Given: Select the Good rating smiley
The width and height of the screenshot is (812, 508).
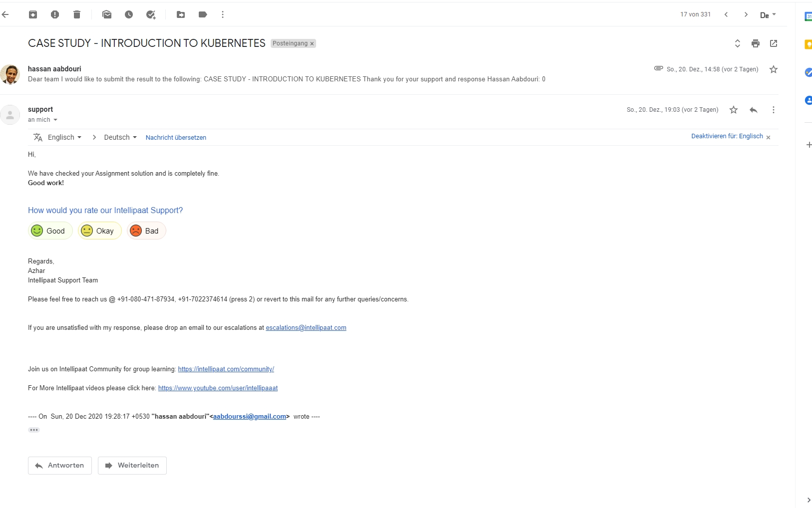Looking at the screenshot, I should [50, 231].
